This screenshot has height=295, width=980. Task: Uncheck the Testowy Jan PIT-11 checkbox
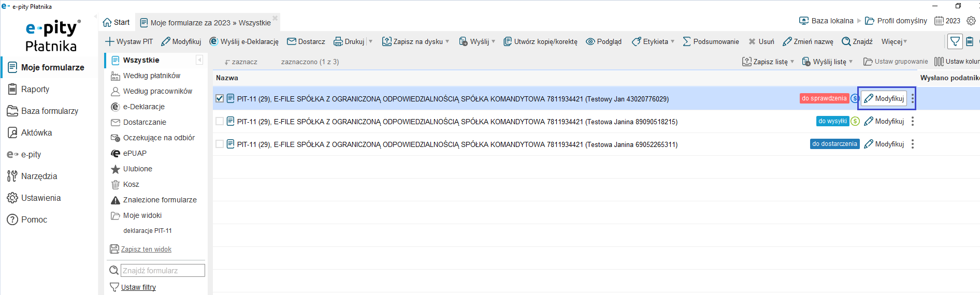[220, 98]
